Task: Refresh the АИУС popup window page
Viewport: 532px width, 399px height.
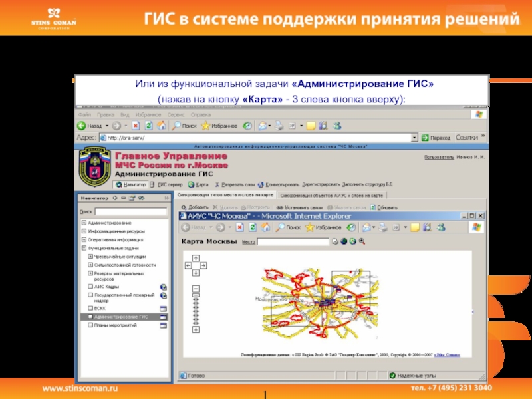Action: 253,227
